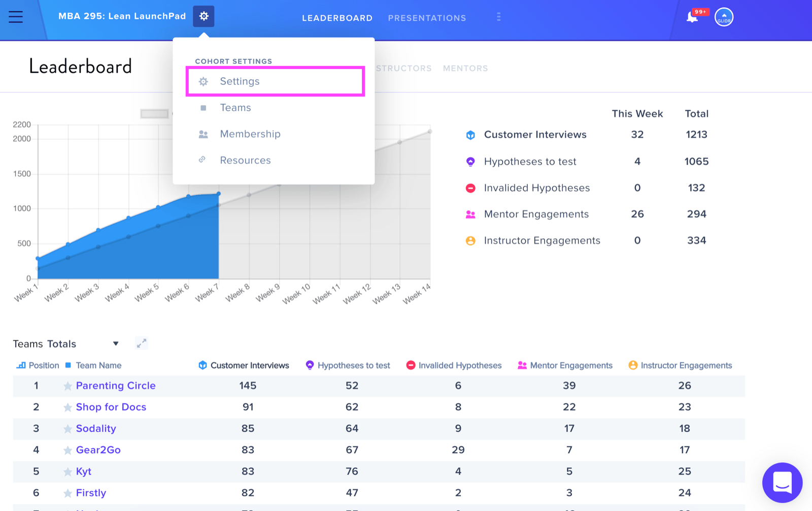Open the hamburger navigation menu

point(16,17)
